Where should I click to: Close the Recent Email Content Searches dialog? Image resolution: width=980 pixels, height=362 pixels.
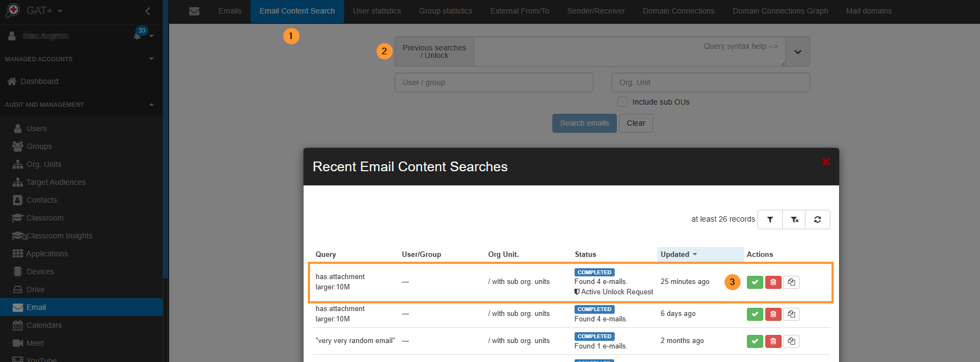click(826, 161)
